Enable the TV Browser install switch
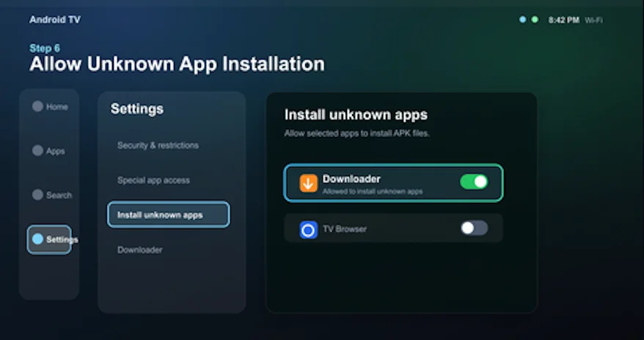Image resolution: width=644 pixels, height=340 pixels. click(474, 228)
